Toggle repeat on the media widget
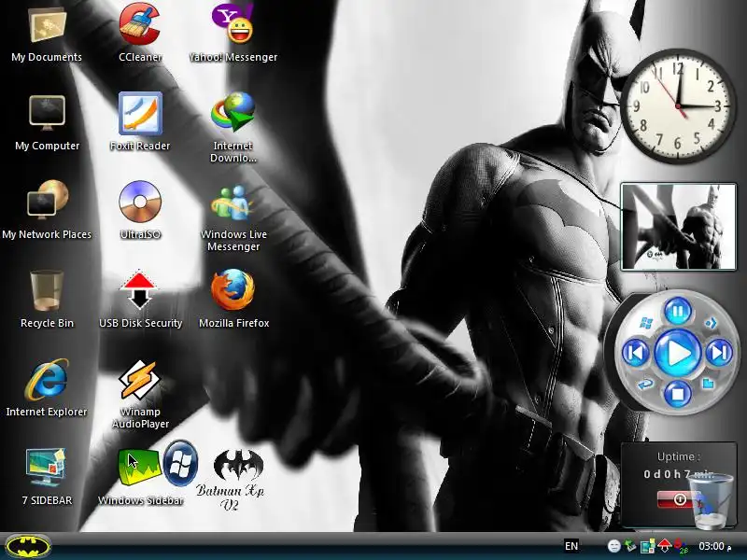 646,384
